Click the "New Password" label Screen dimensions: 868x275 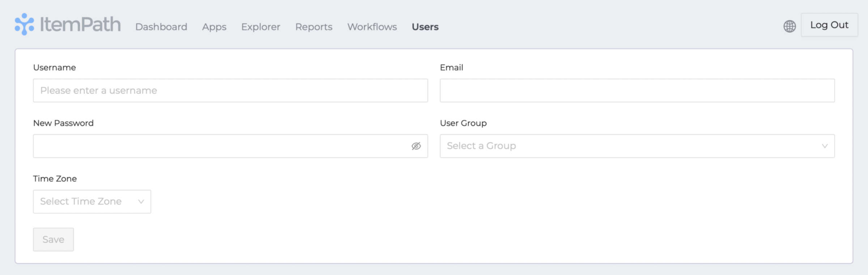[x=63, y=123]
